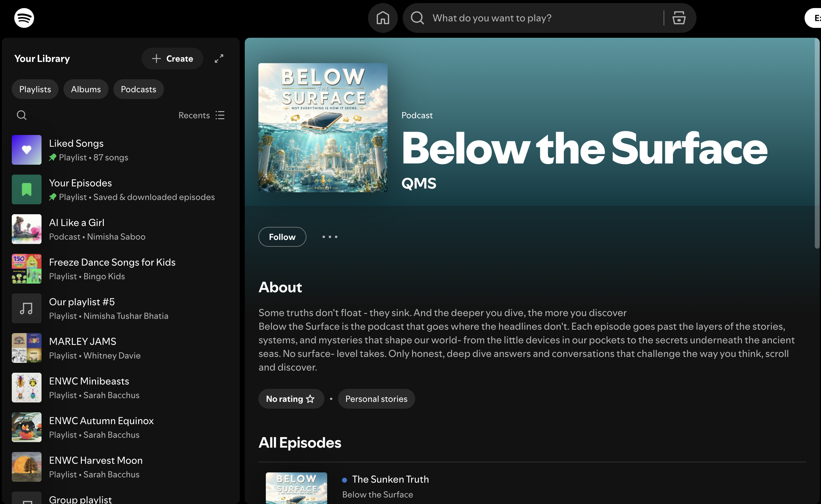The width and height of the screenshot is (821, 504).
Task: Click the Create button in Your Library
Action: 172,59
